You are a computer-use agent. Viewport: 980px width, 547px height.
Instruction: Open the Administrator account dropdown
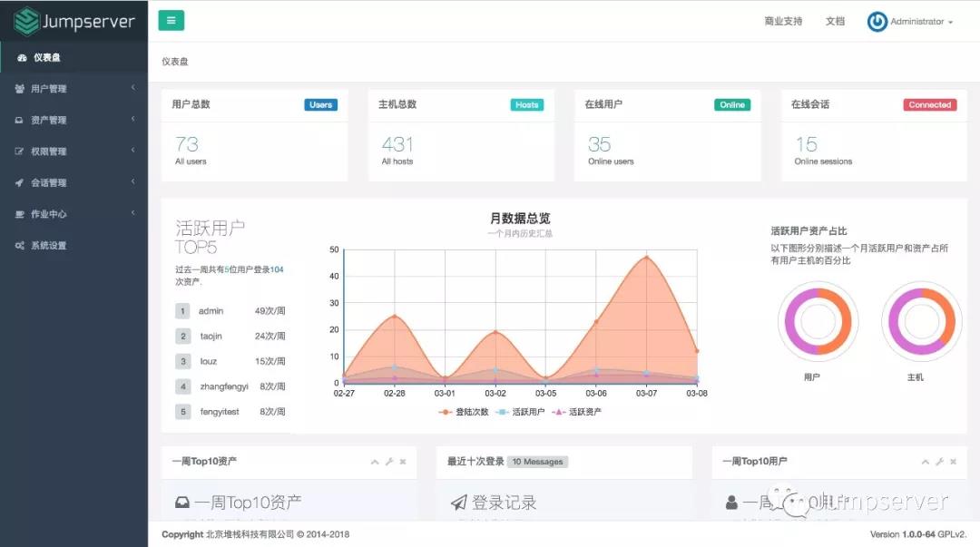[921, 22]
